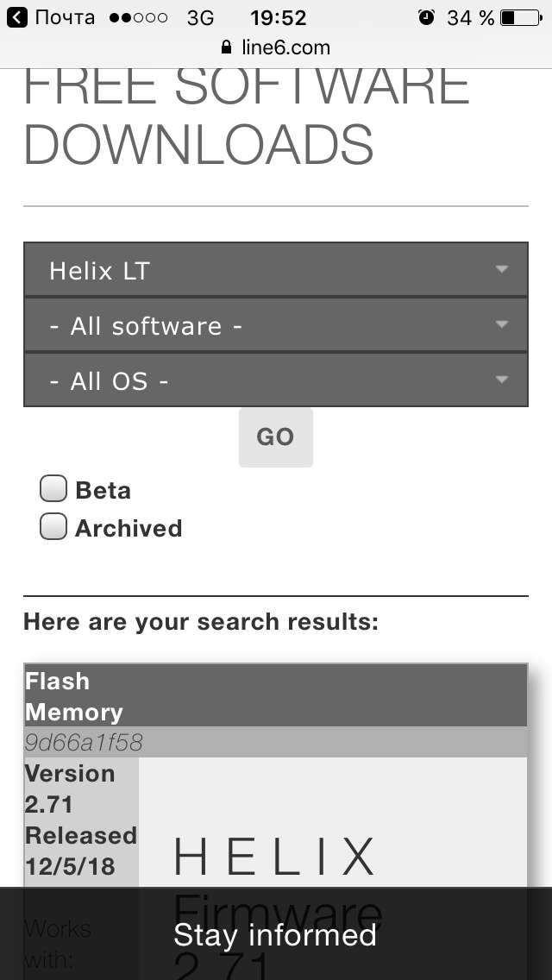Expand the All software selector
The height and width of the screenshot is (980, 552).
pyautogui.click(x=259, y=326)
